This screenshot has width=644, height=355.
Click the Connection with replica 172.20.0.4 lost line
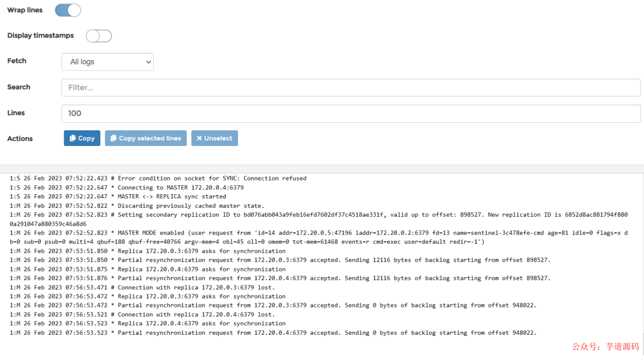[142, 314]
